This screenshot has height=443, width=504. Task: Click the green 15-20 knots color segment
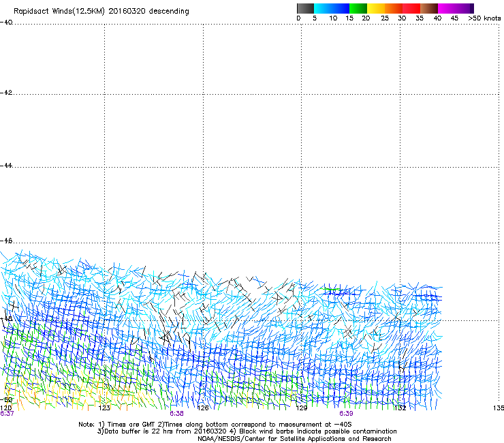358,8
